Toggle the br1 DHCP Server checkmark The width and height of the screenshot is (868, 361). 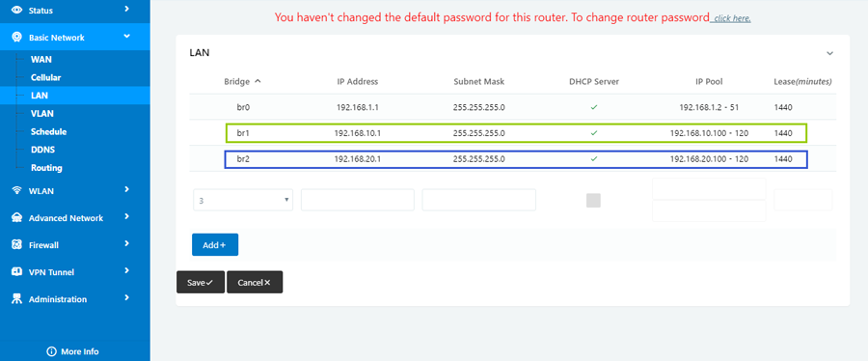point(594,133)
